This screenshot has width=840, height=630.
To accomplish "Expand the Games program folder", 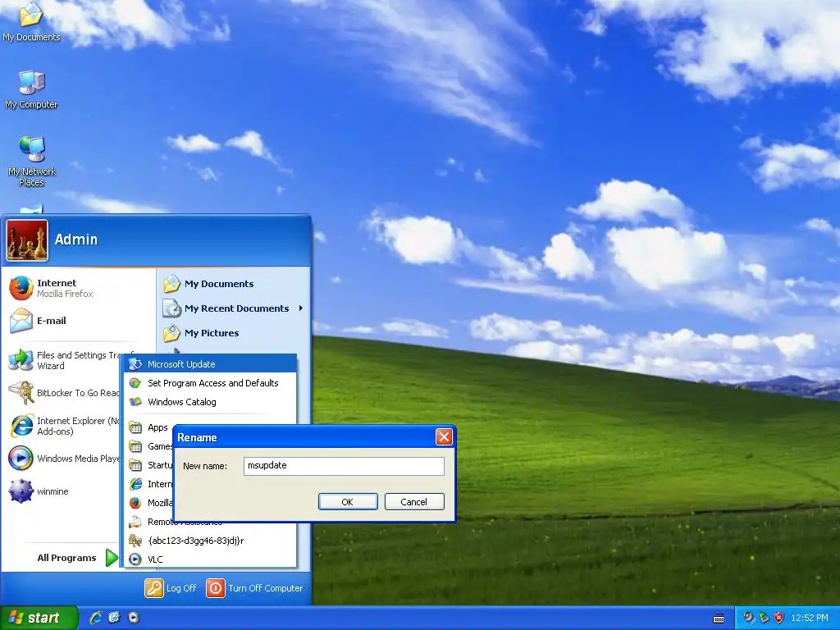I will tap(150, 446).
